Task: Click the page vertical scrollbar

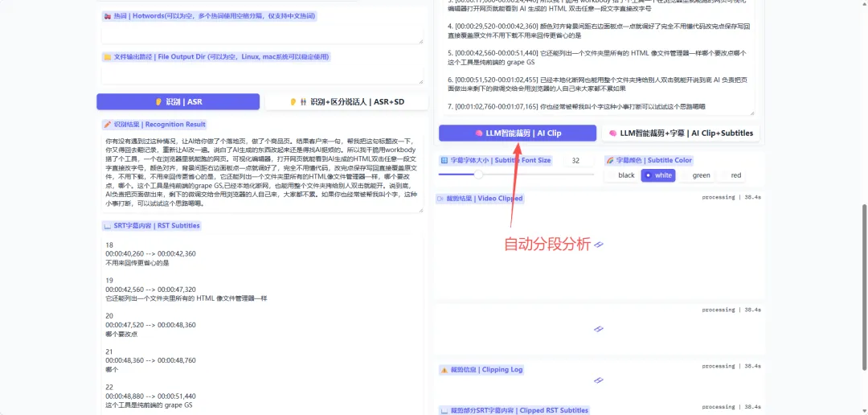Action: click(x=865, y=287)
